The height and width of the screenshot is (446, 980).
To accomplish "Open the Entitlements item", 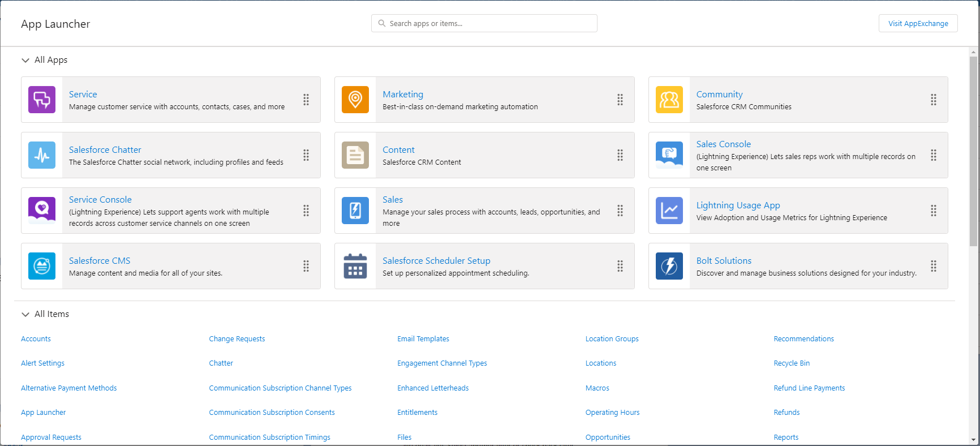I will [418, 413].
